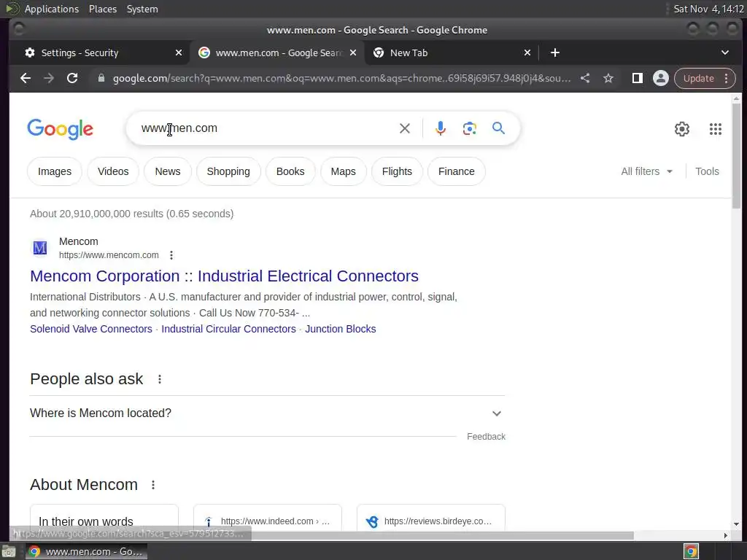View site security lock info
Screen dimensions: 747x560
pyautogui.click(x=101, y=78)
